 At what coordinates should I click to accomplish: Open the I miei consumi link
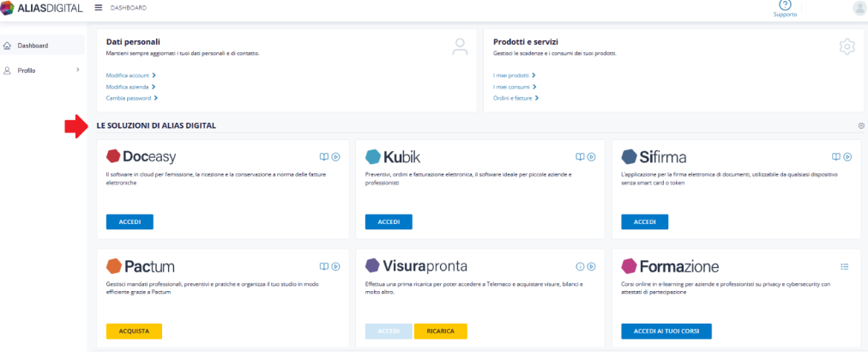coord(515,87)
